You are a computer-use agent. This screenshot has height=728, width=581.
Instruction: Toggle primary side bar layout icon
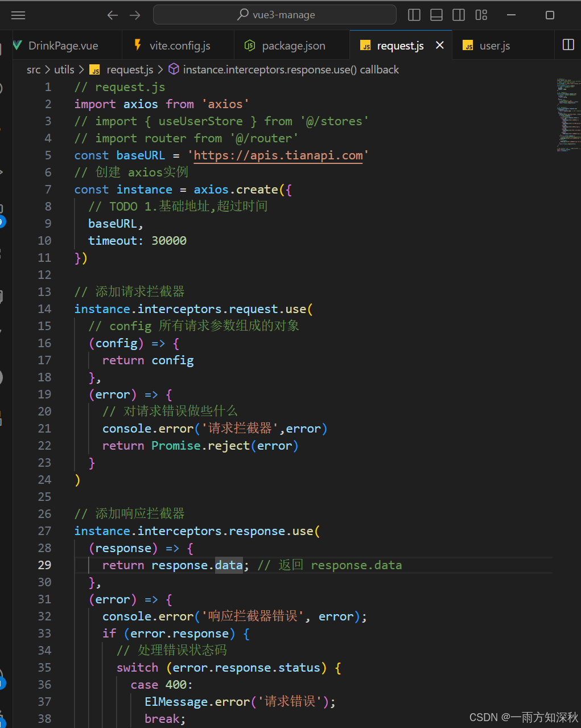414,15
